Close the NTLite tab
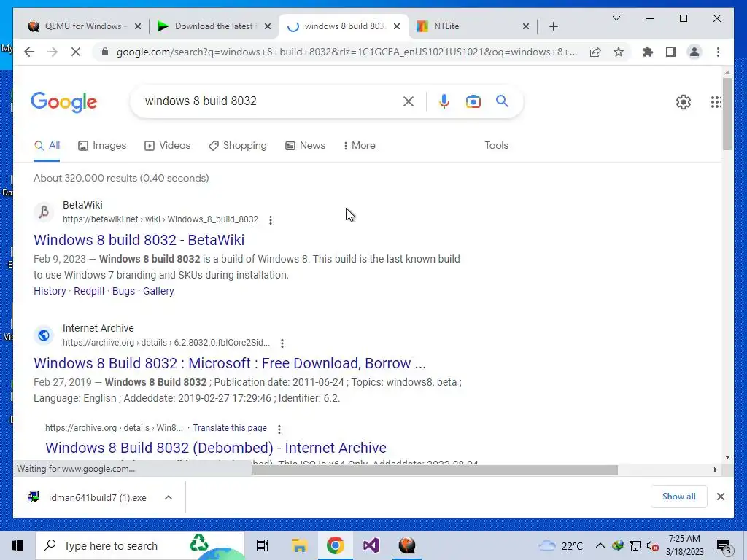 (525, 26)
